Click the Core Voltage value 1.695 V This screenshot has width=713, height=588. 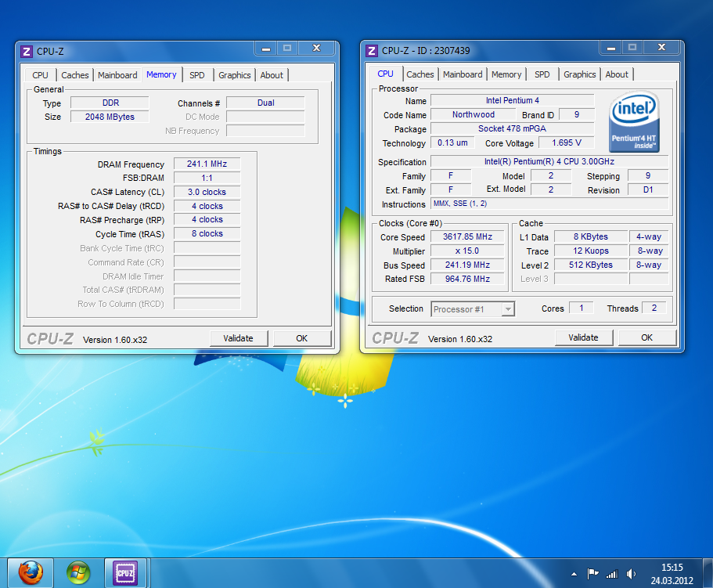567,142
